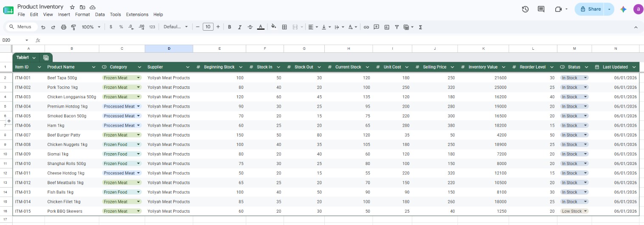The height and width of the screenshot is (225, 644).
Task: Open the name box dropdown
Action: point(27,40)
